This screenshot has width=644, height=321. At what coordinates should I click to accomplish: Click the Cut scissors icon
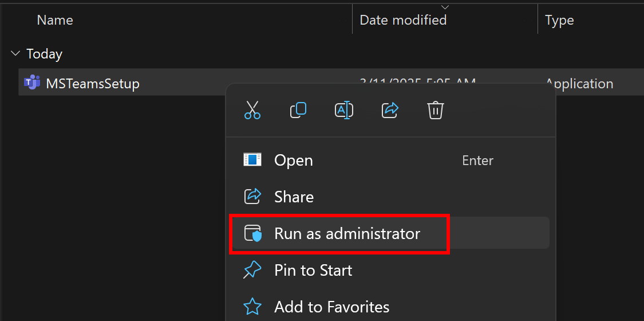click(x=252, y=110)
